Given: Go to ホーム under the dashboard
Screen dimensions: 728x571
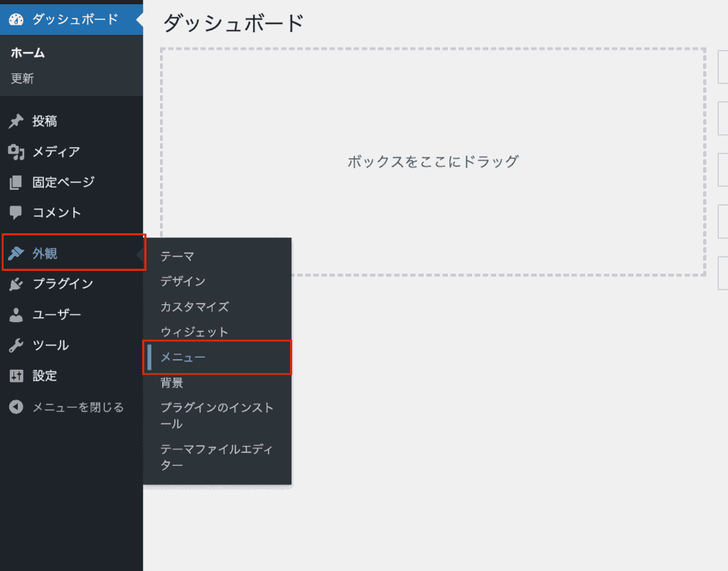Looking at the screenshot, I should tap(28, 53).
